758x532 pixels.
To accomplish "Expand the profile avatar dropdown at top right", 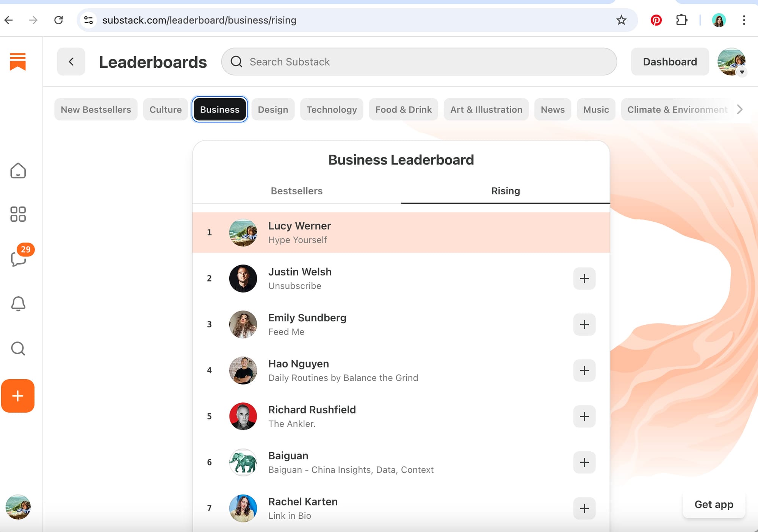I will click(x=731, y=62).
